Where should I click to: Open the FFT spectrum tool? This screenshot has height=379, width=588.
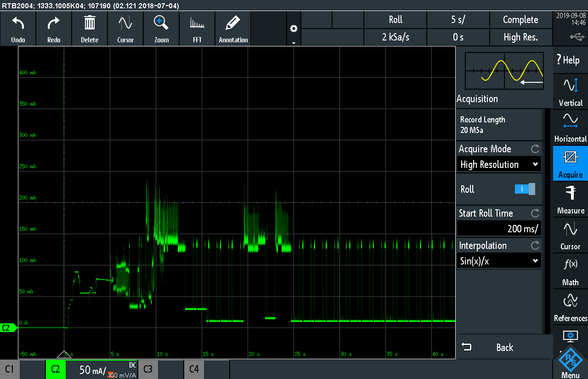[x=197, y=23]
